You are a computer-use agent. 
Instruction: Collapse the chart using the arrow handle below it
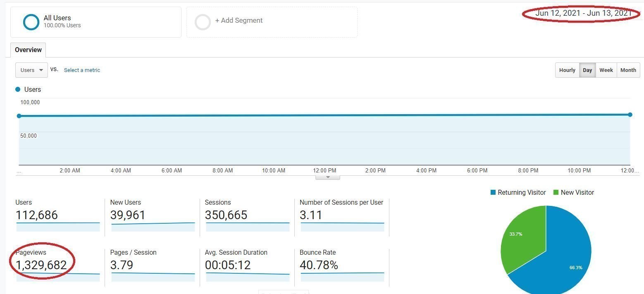328,177
